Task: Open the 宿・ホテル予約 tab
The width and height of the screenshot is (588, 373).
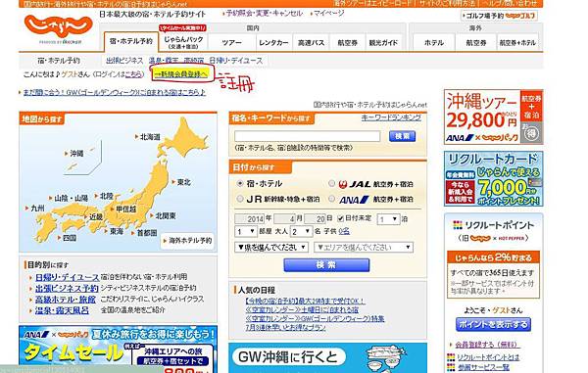Action: 131,41
